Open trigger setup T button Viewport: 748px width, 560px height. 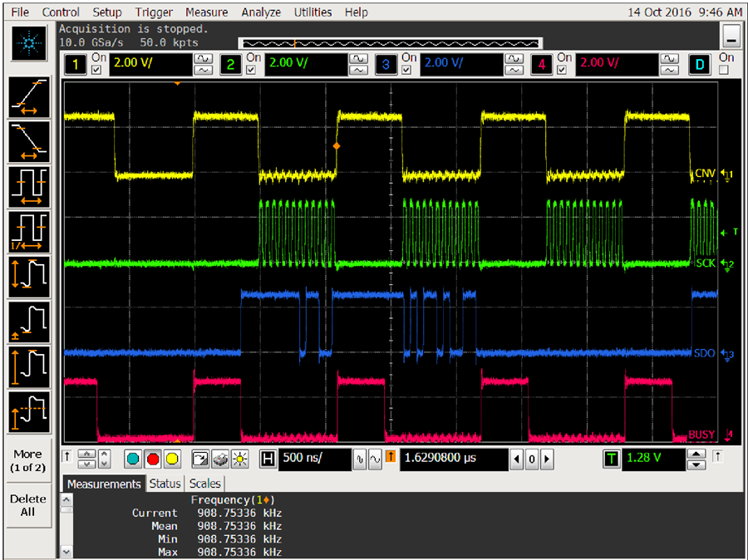[x=612, y=459]
